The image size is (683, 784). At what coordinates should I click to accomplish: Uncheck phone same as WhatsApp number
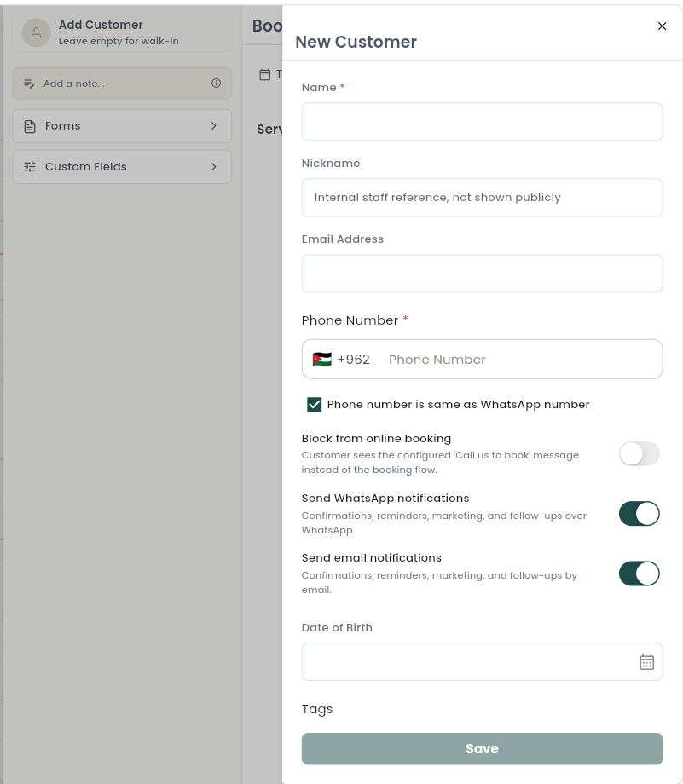[x=315, y=404]
